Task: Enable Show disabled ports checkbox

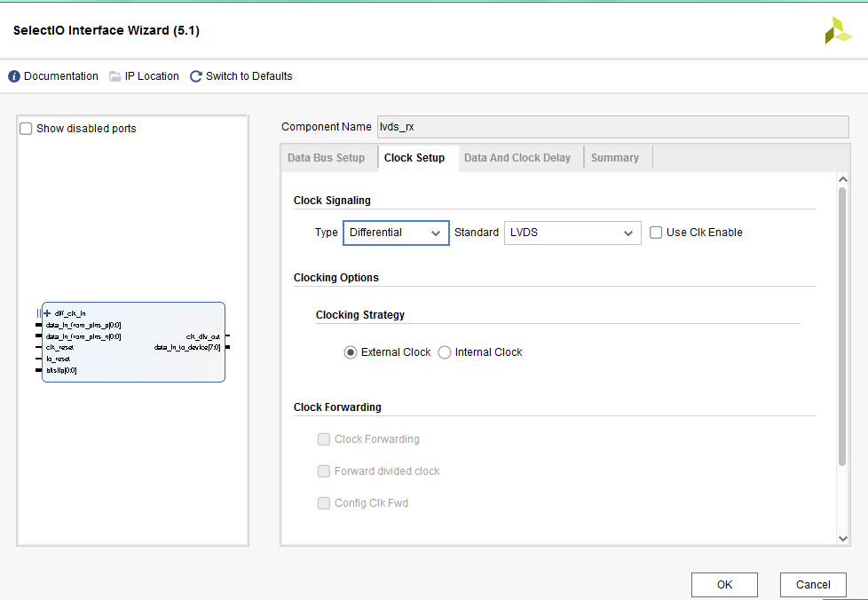Action: (x=26, y=129)
